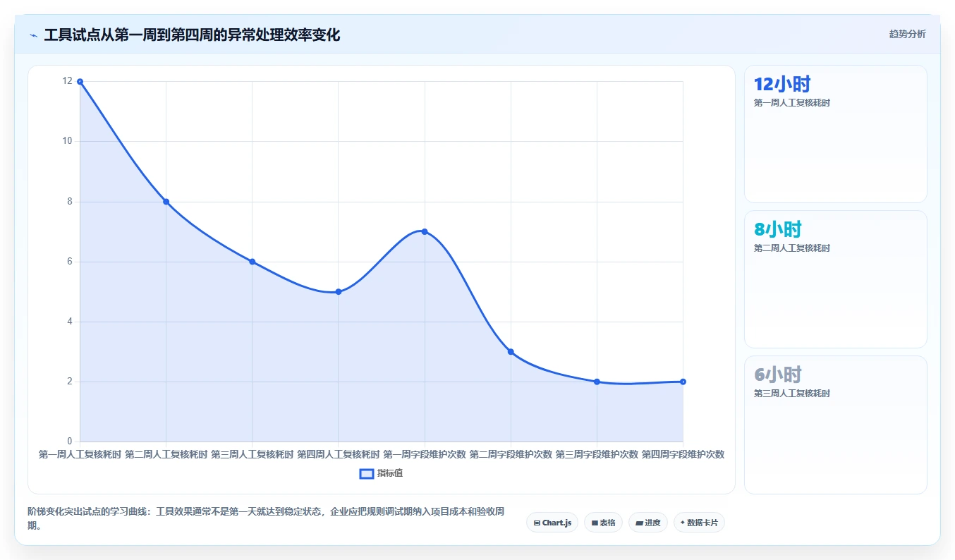
Task: Click the data point for 第三周人工复核耗时
Action: (252, 262)
